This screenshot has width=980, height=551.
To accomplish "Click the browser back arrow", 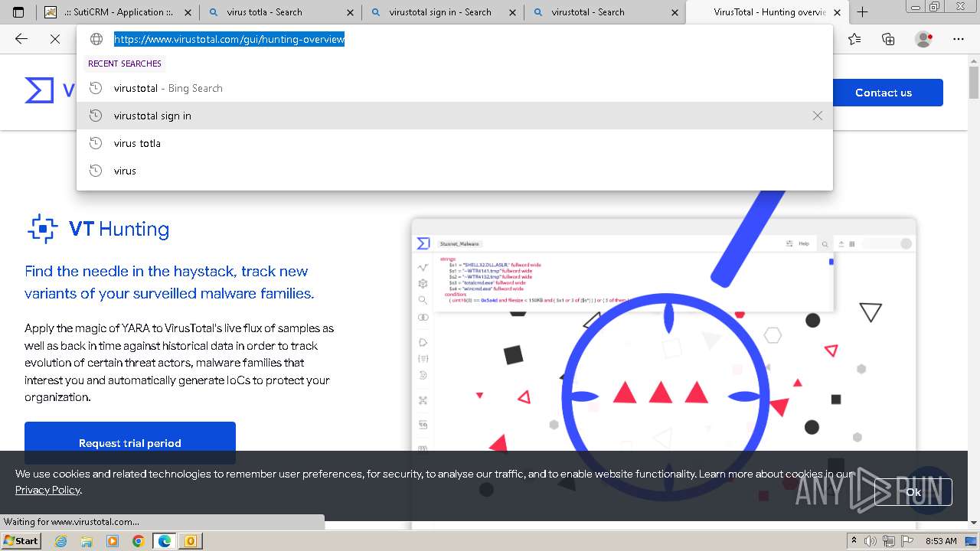I will pyautogui.click(x=21, y=39).
